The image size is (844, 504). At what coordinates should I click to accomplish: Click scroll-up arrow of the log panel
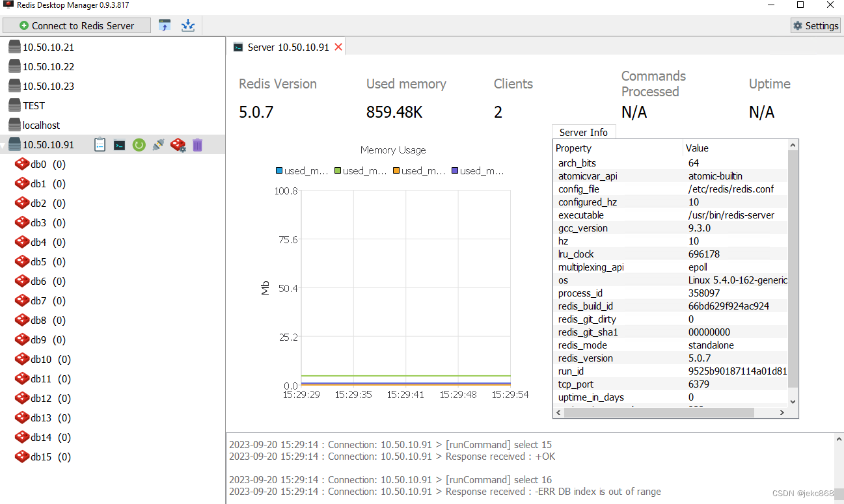click(x=839, y=439)
